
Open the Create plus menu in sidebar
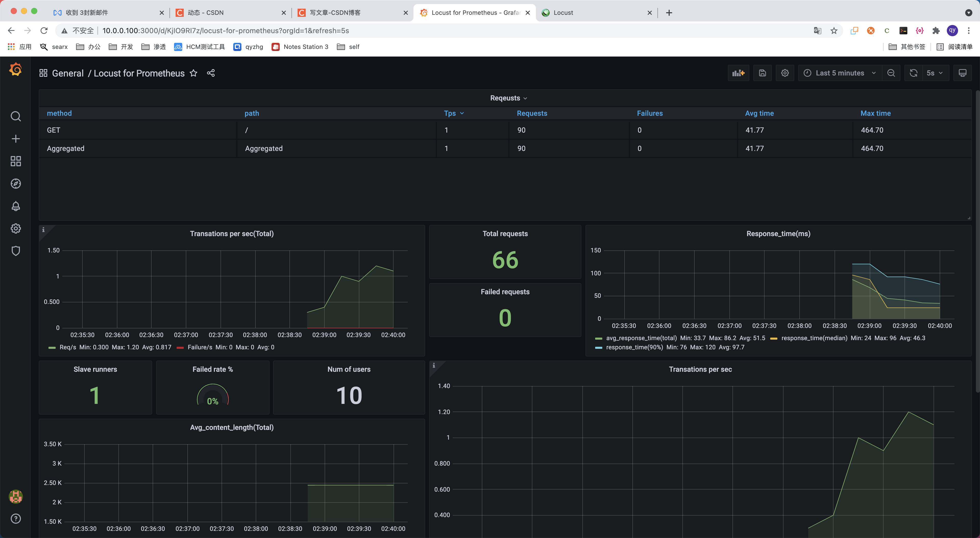click(16, 139)
